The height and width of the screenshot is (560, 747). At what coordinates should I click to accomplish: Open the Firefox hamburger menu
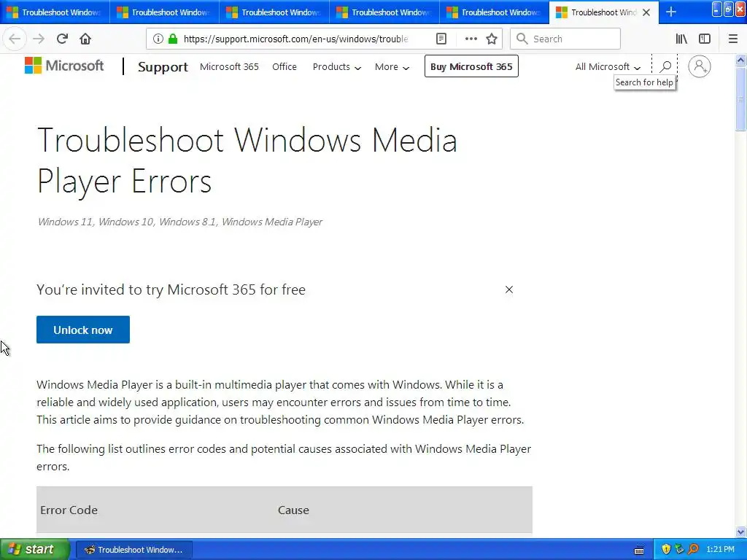click(732, 39)
